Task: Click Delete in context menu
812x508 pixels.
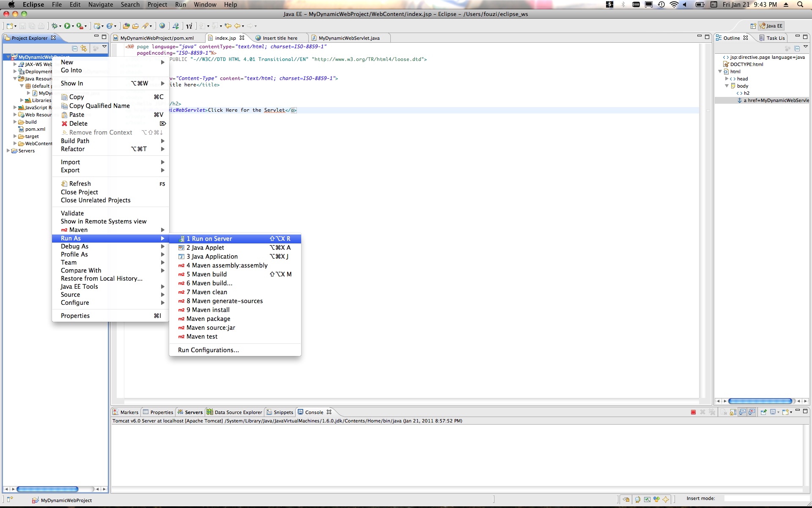Action: click(x=110, y=124)
